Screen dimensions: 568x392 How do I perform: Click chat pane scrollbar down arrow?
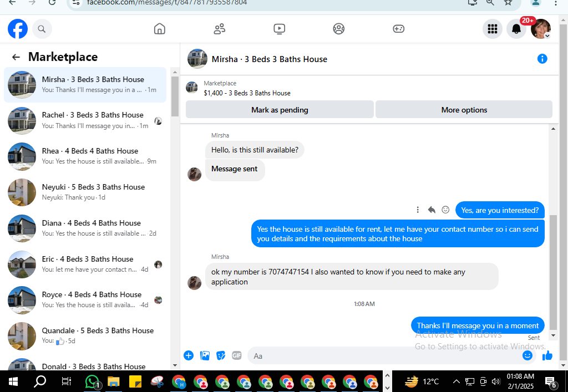coord(553,335)
